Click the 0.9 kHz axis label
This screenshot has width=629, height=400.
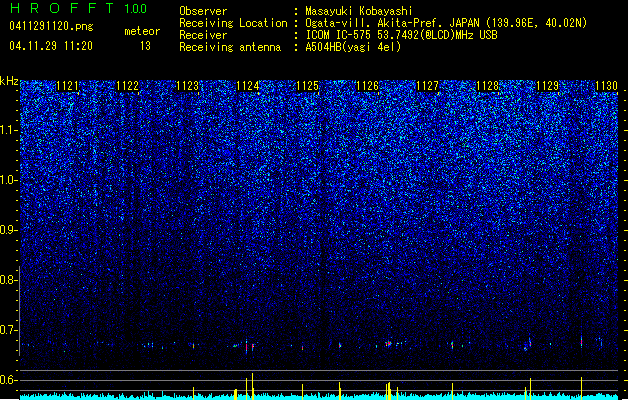tap(9, 230)
